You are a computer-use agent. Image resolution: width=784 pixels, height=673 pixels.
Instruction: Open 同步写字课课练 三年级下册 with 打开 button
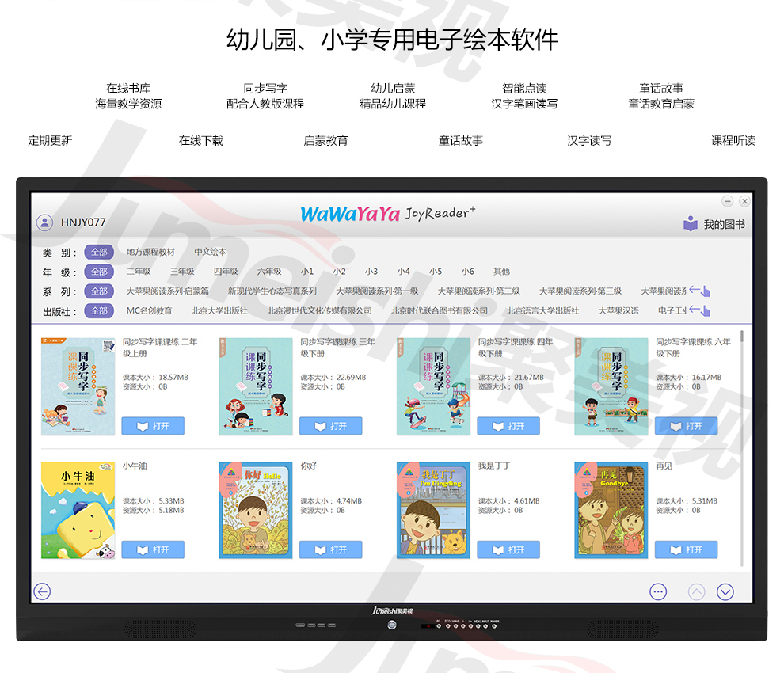click(330, 426)
